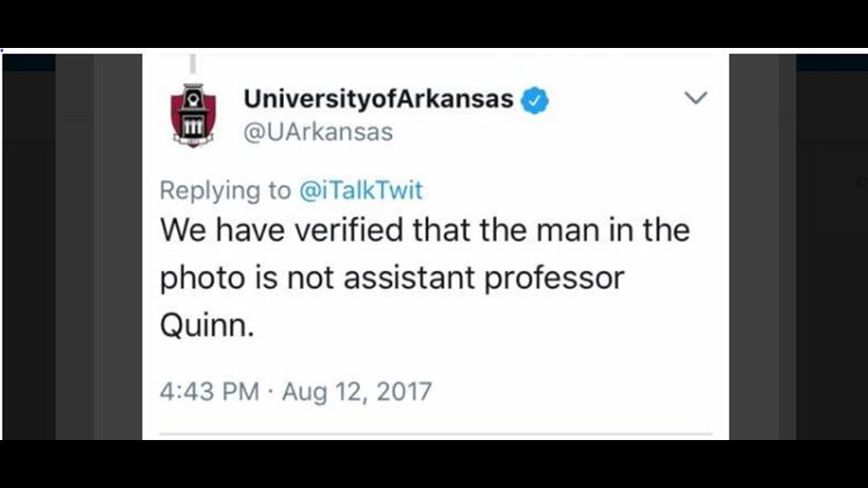Click the thread connector line above avatar

(193, 63)
